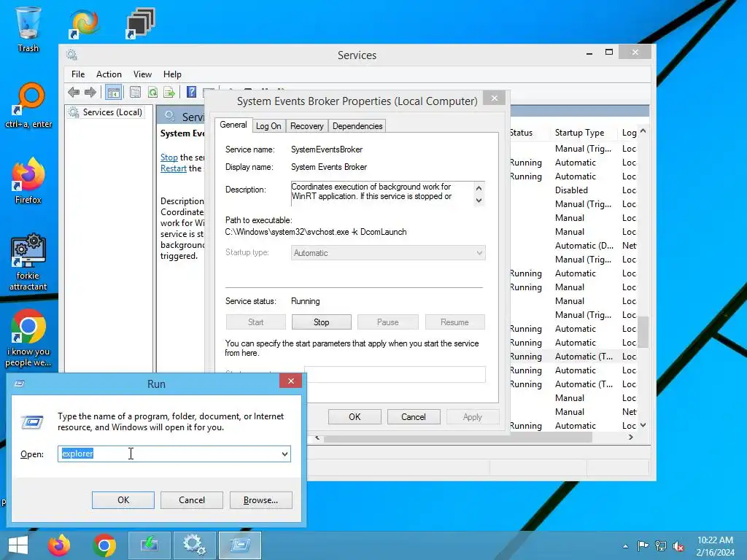Click the Run dialog title bar icon
747x560 pixels.
[x=20, y=384]
